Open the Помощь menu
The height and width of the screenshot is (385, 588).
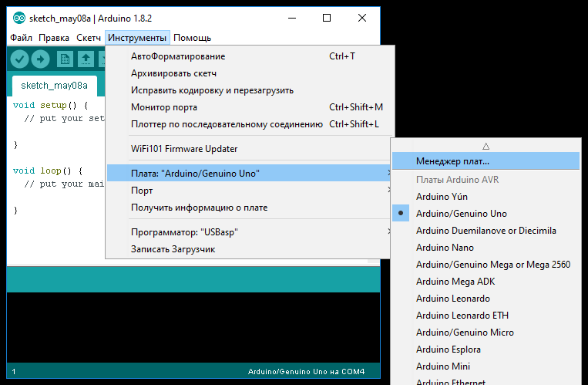pyautogui.click(x=192, y=38)
